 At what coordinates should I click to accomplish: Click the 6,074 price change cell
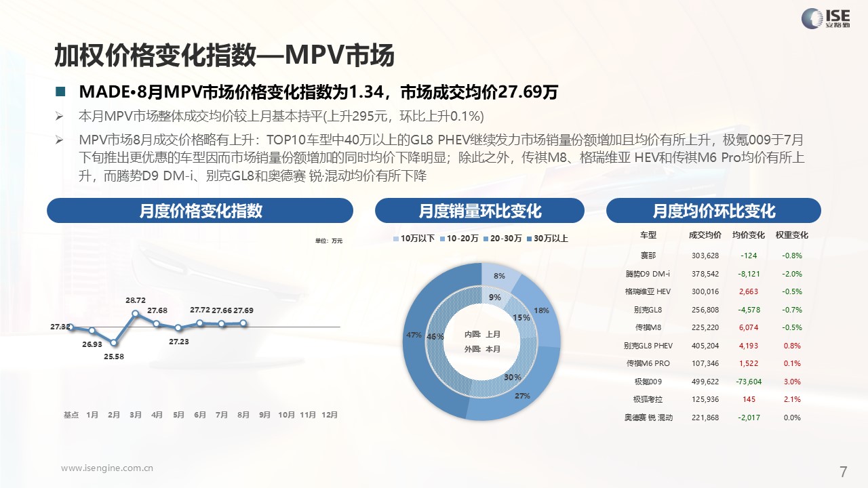point(749,327)
